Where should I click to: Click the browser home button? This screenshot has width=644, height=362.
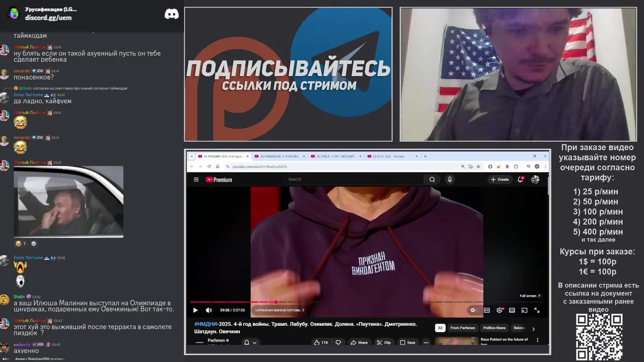(217, 166)
